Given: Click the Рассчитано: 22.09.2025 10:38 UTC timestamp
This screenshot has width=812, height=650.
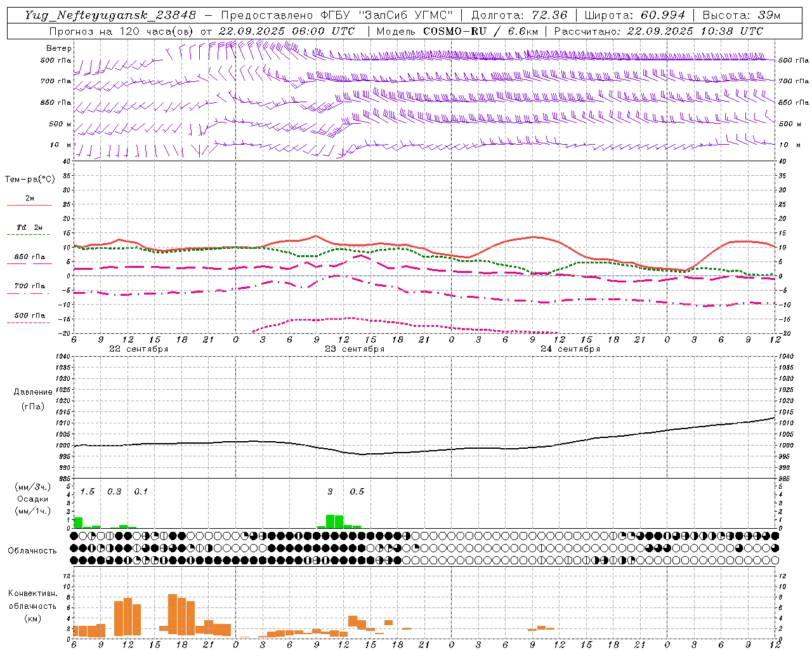Looking at the screenshot, I should click(658, 31).
